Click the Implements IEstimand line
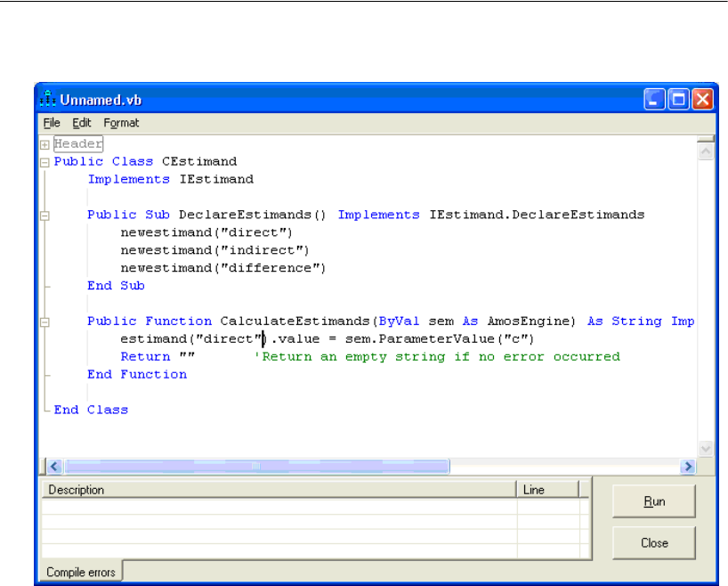The image size is (728, 586). [171, 179]
